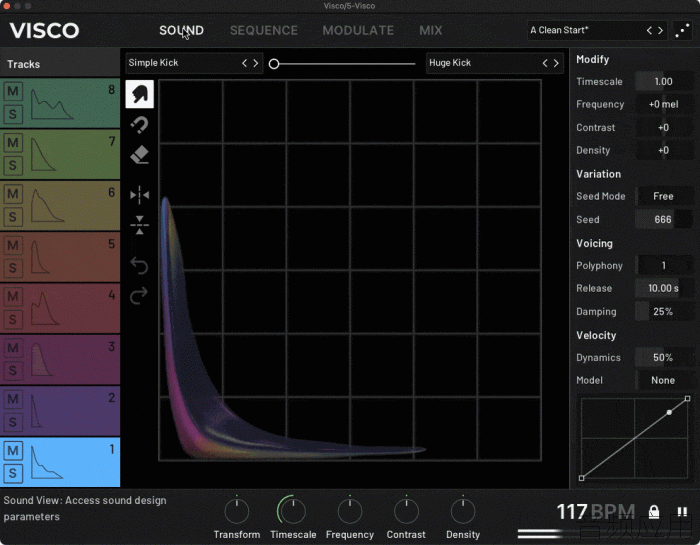The width and height of the screenshot is (700, 545).
Task: Open track 7 waveform thumbnail
Action: coord(43,154)
